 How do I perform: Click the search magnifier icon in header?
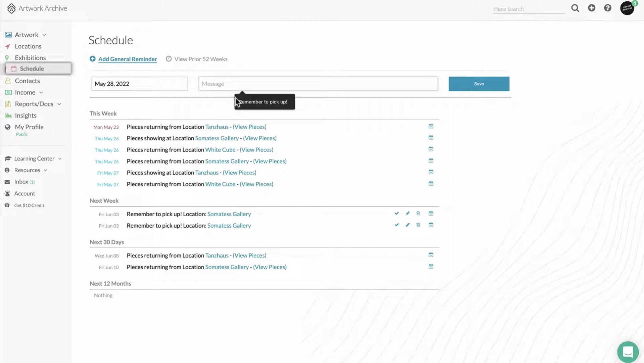coord(575,8)
